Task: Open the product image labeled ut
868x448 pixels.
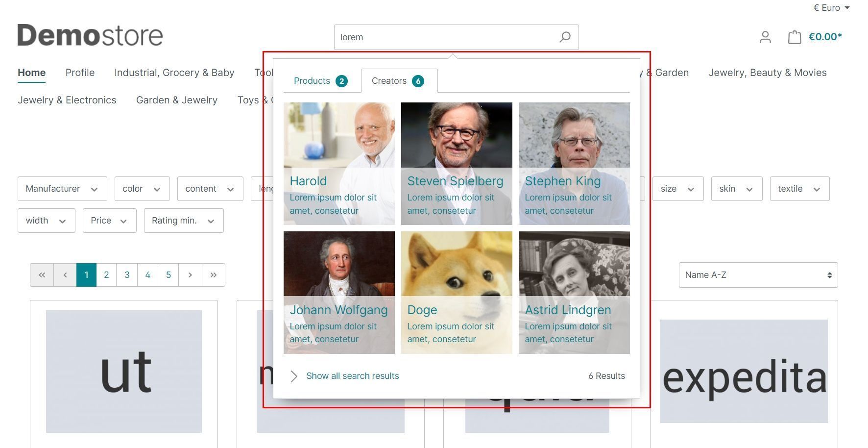Action: pyautogui.click(x=124, y=372)
